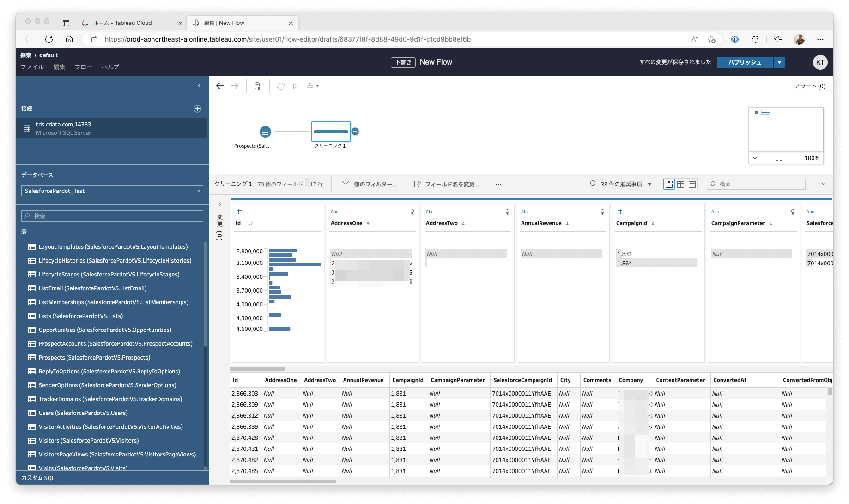Click the refresh flow icon
This screenshot has height=504, width=849.
[x=281, y=86]
